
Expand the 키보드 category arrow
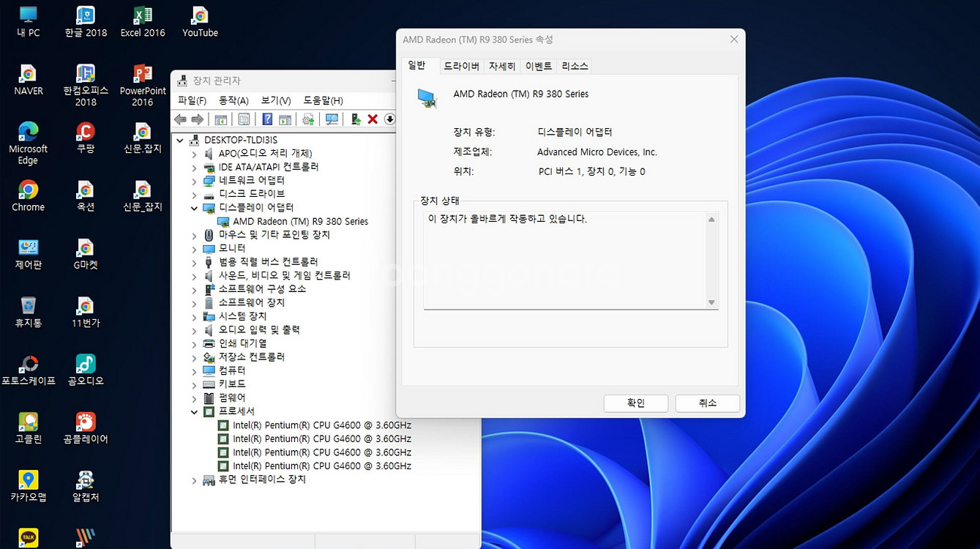pyautogui.click(x=194, y=384)
